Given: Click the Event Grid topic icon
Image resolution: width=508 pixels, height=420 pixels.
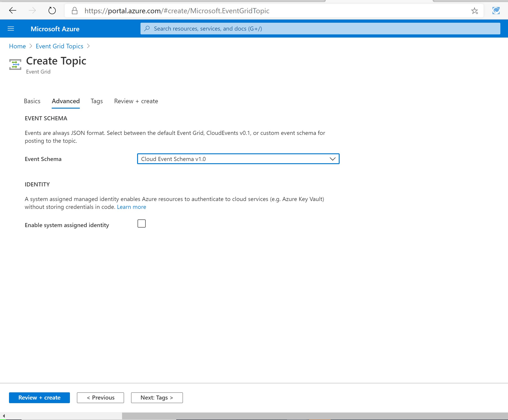Looking at the screenshot, I should (15, 64).
